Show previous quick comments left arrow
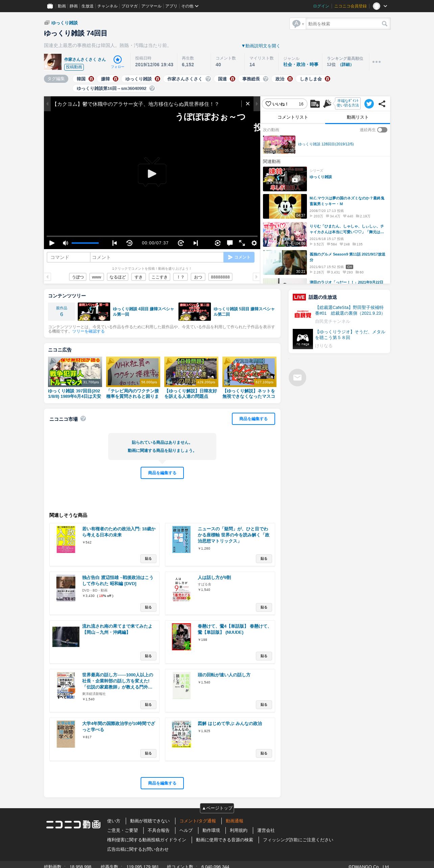 click(48, 277)
